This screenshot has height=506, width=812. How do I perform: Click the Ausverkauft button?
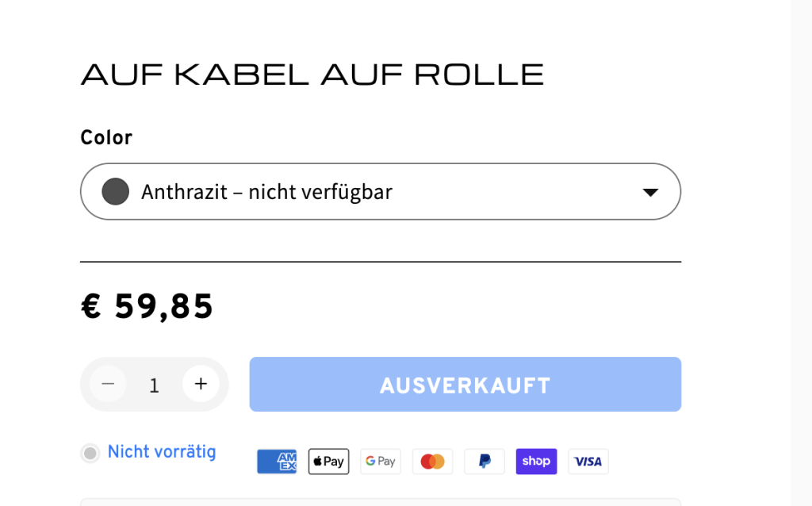(x=465, y=385)
